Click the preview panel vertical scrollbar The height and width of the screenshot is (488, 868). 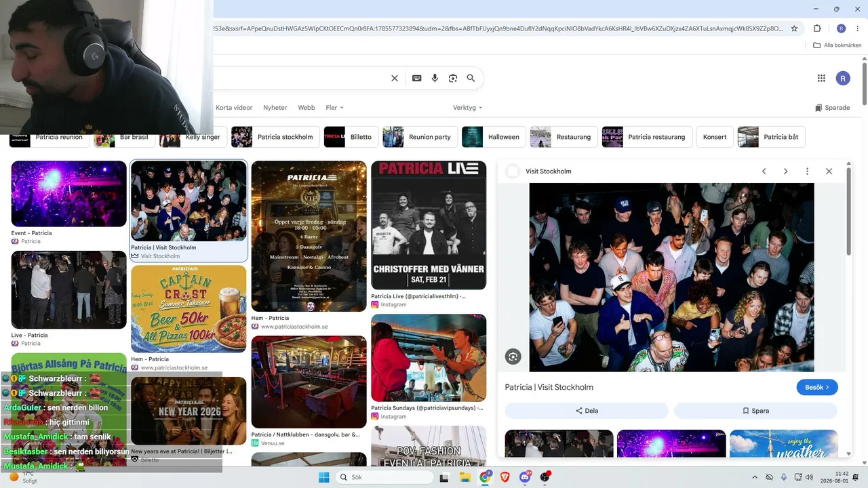pos(848,210)
